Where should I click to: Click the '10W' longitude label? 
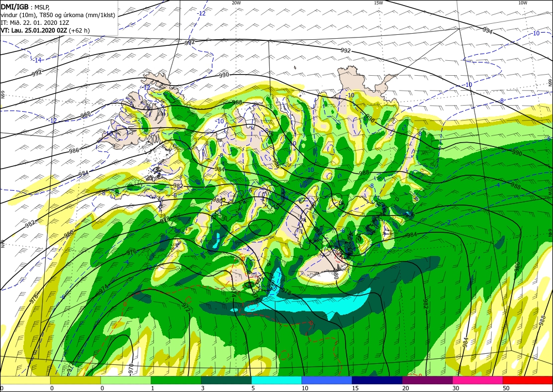click(x=523, y=3)
